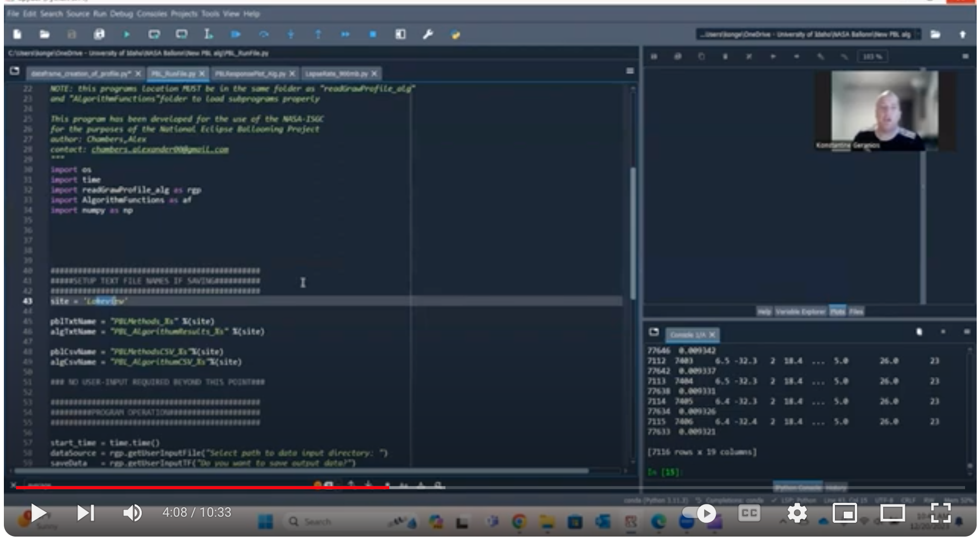980x541 pixels.
Task: Enter full screen mode
Action: 940,513
